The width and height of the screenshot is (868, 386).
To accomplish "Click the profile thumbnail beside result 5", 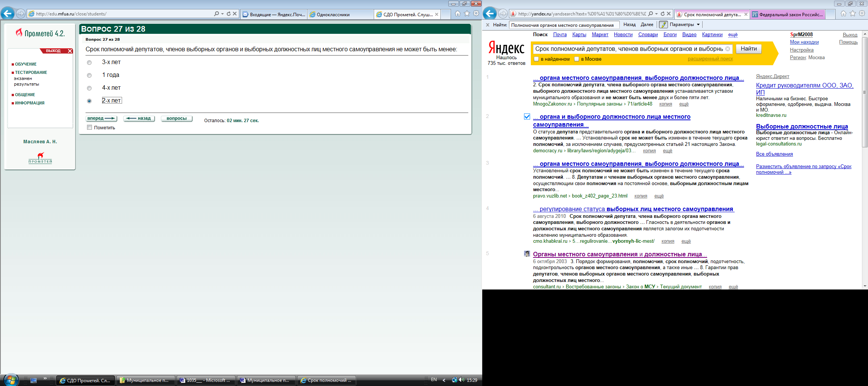I will click(527, 254).
